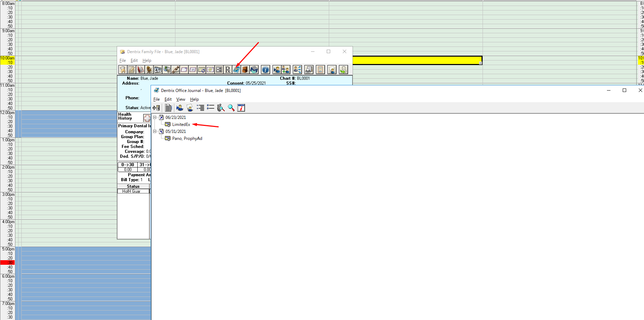Open Edit menu in Office Journal
644x320 pixels.
(x=168, y=99)
